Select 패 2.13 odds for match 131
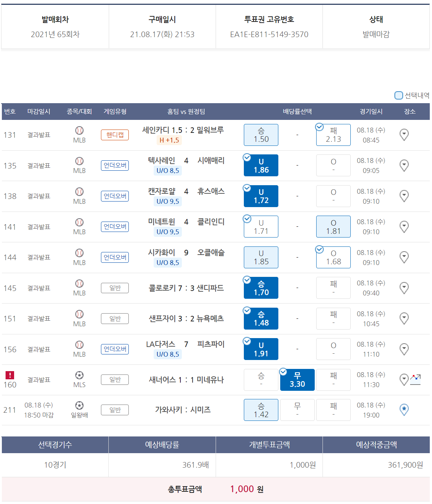The width and height of the screenshot is (432, 504). coord(333,135)
